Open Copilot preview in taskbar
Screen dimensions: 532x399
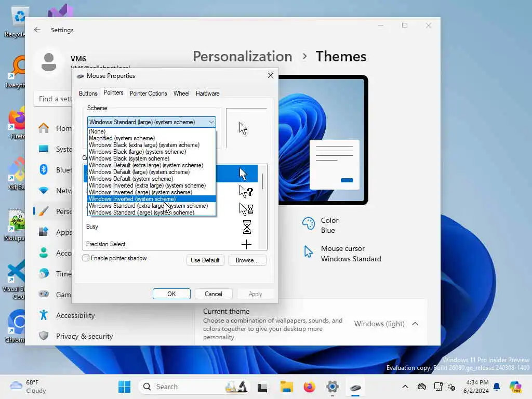[x=515, y=387]
